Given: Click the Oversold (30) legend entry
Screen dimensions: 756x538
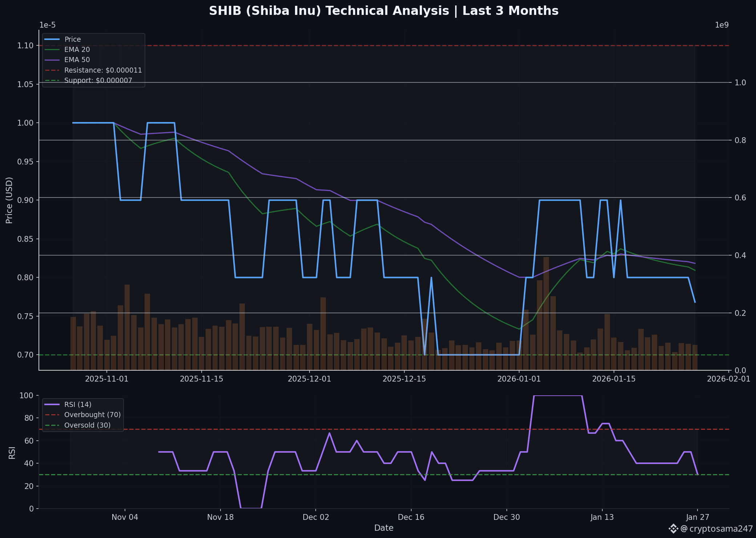Looking at the screenshot, I should pyautogui.click(x=87, y=425).
